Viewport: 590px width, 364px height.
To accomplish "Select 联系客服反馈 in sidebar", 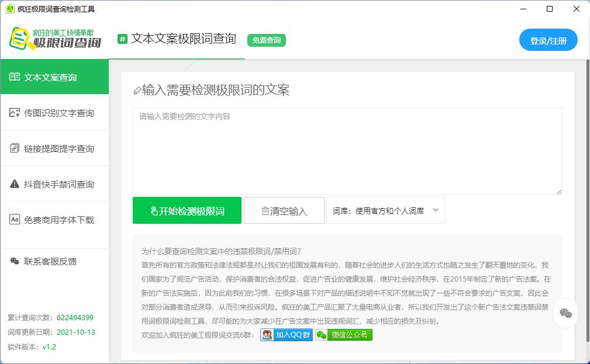I will pyautogui.click(x=54, y=261).
